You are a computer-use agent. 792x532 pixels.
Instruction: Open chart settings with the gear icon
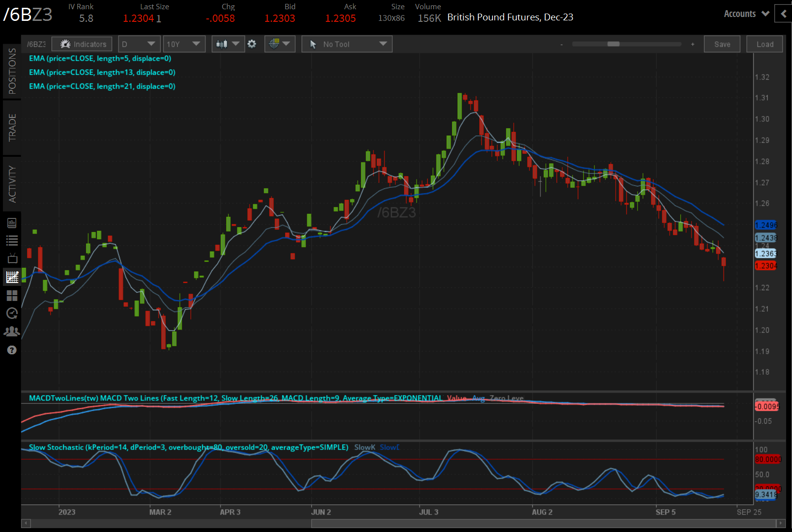pyautogui.click(x=252, y=44)
